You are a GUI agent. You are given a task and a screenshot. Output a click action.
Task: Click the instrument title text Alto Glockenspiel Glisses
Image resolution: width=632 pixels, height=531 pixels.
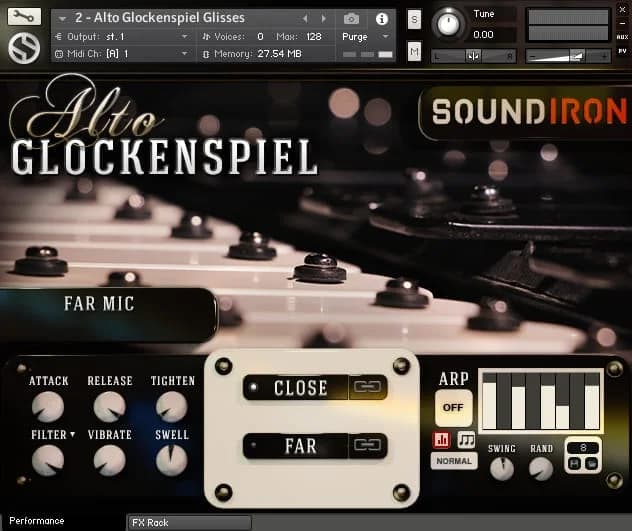(160, 18)
